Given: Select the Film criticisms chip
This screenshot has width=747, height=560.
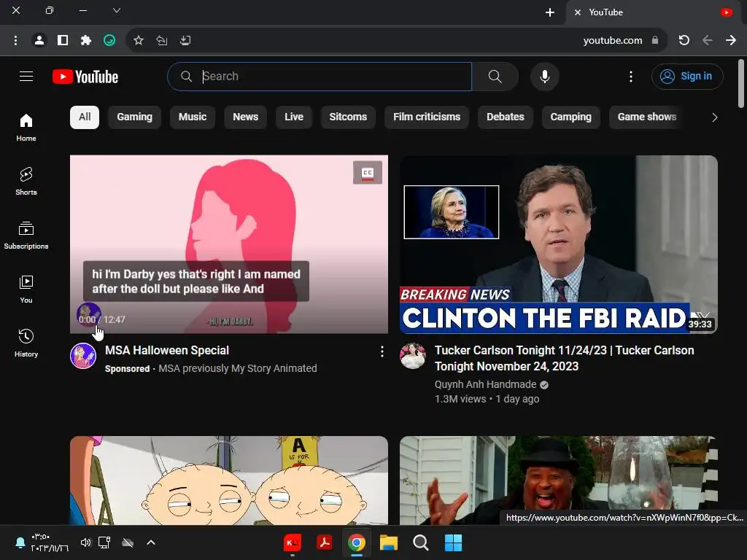Looking at the screenshot, I should (x=426, y=117).
